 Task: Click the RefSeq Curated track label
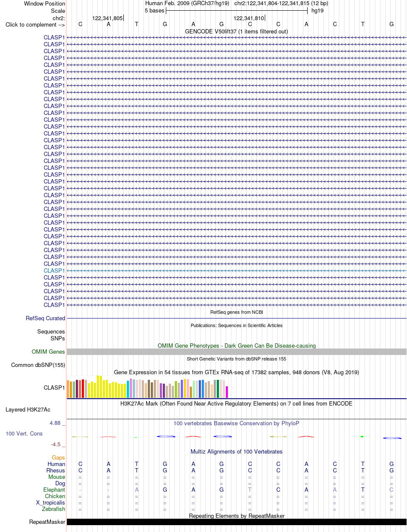(x=45, y=319)
